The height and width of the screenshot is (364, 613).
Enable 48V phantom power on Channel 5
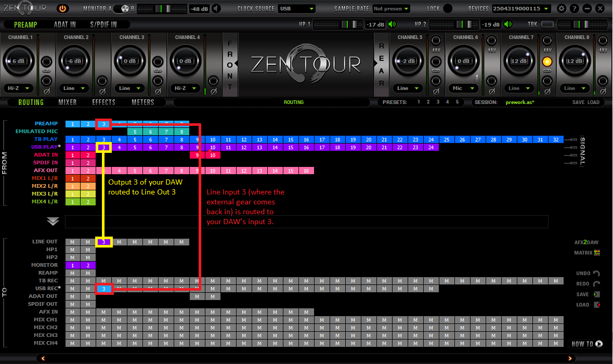(436, 40)
